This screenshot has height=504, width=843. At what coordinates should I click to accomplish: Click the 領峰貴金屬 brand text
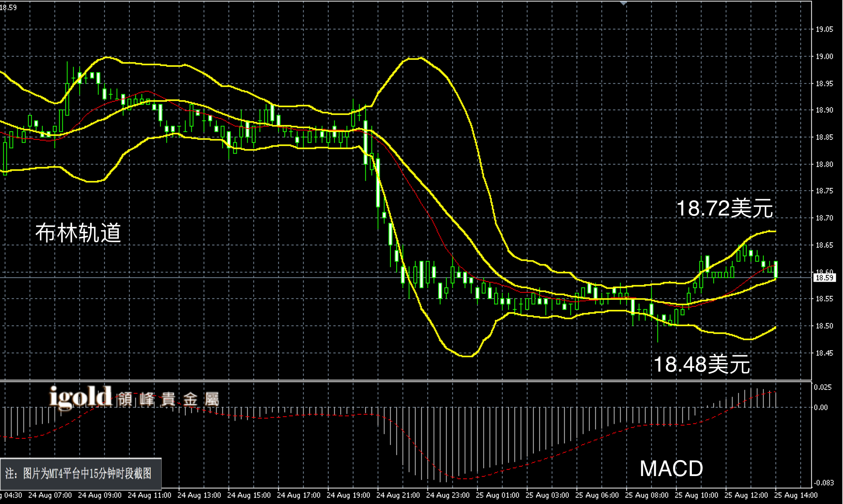168,399
